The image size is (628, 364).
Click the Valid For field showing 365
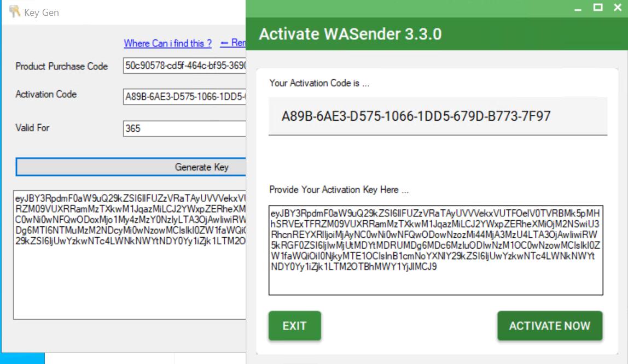[x=185, y=128]
